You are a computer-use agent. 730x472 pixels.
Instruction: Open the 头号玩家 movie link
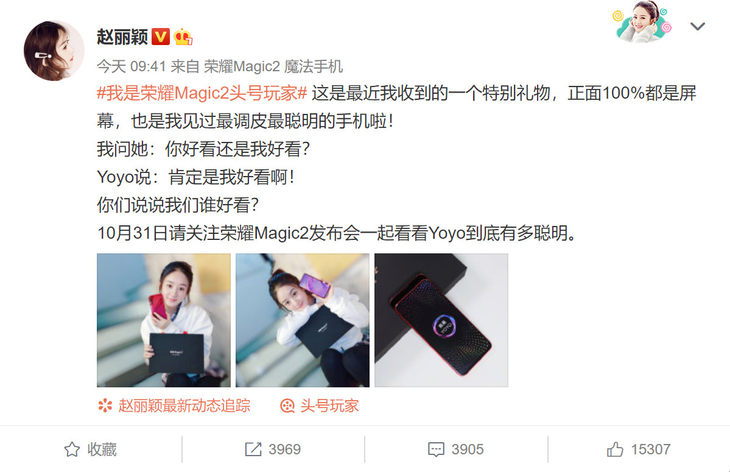[x=330, y=406]
